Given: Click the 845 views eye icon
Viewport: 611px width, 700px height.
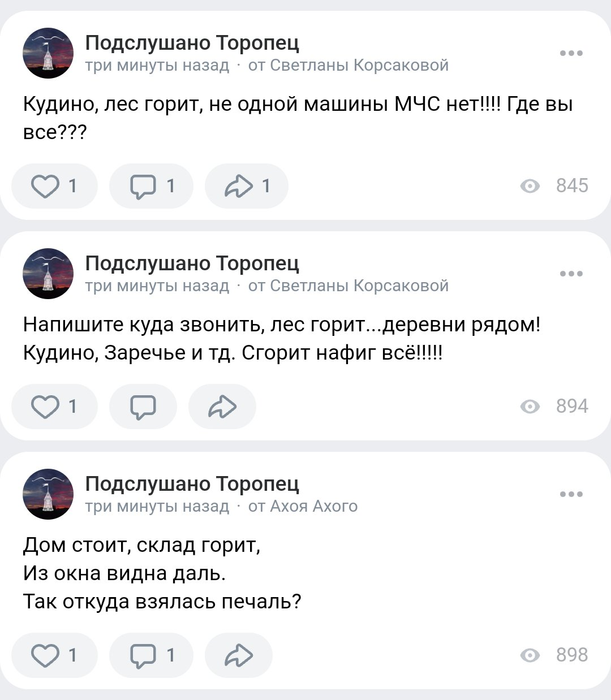Looking at the screenshot, I should coord(530,186).
